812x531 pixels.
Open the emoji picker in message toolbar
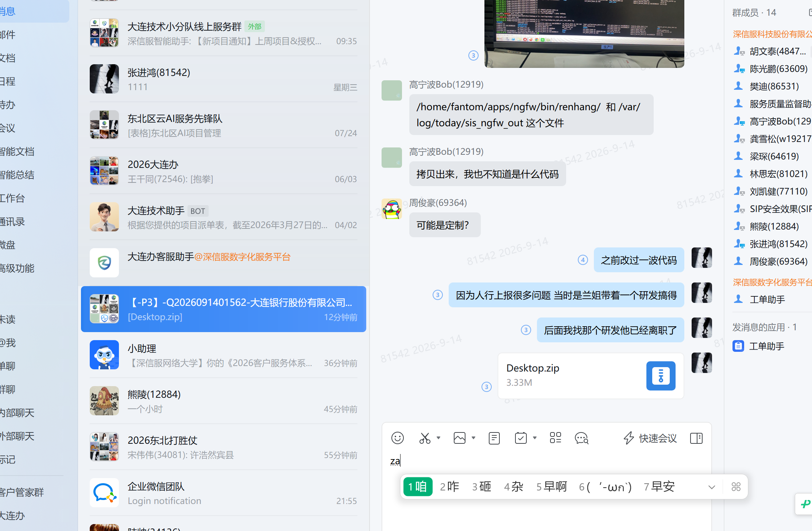tap(397, 438)
